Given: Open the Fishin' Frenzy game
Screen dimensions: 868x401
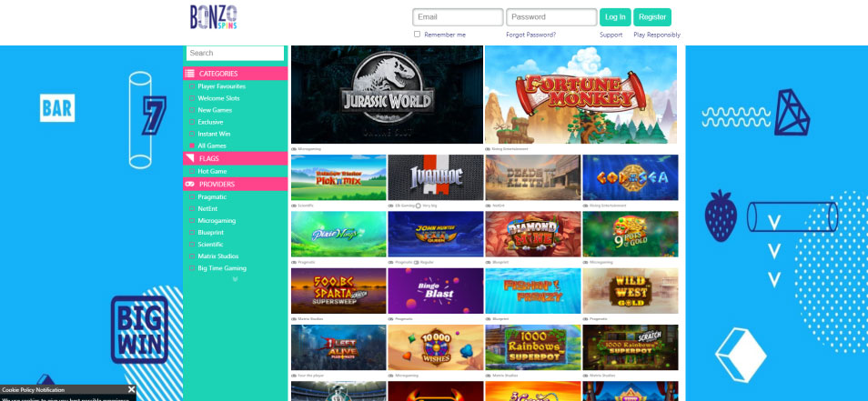Looking at the screenshot, I should coord(533,291).
